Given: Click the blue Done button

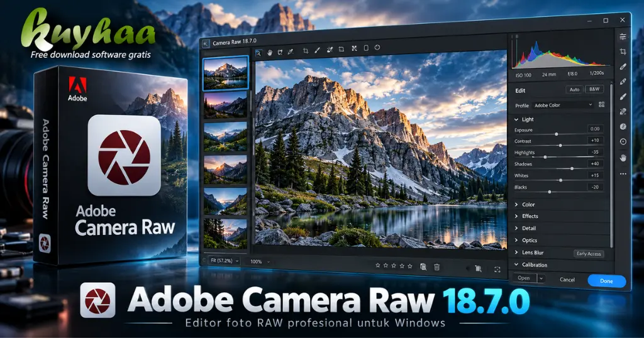Looking at the screenshot, I should [606, 281].
